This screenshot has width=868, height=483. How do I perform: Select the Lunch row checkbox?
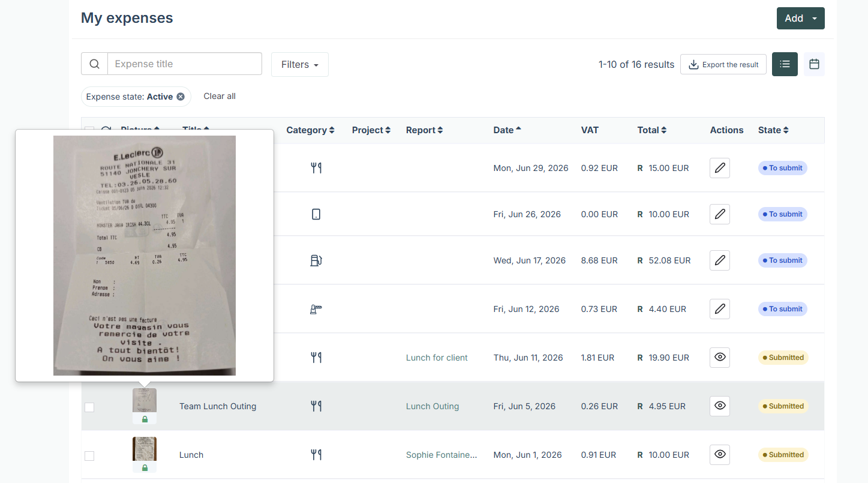[x=89, y=456]
